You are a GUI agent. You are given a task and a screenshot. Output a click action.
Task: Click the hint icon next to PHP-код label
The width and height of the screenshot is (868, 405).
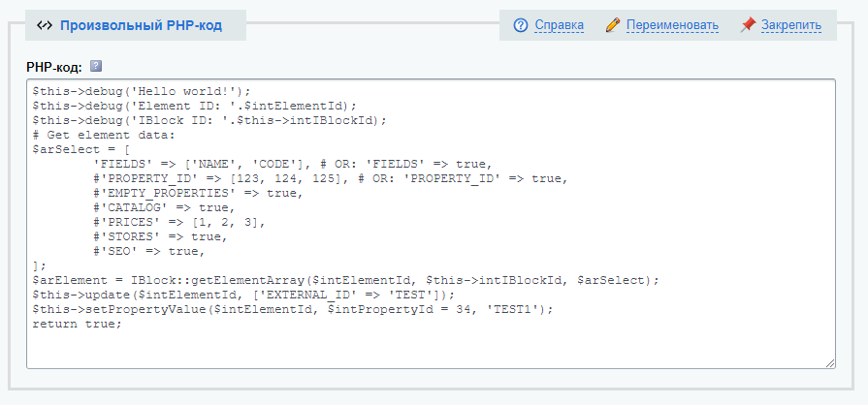pos(96,67)
